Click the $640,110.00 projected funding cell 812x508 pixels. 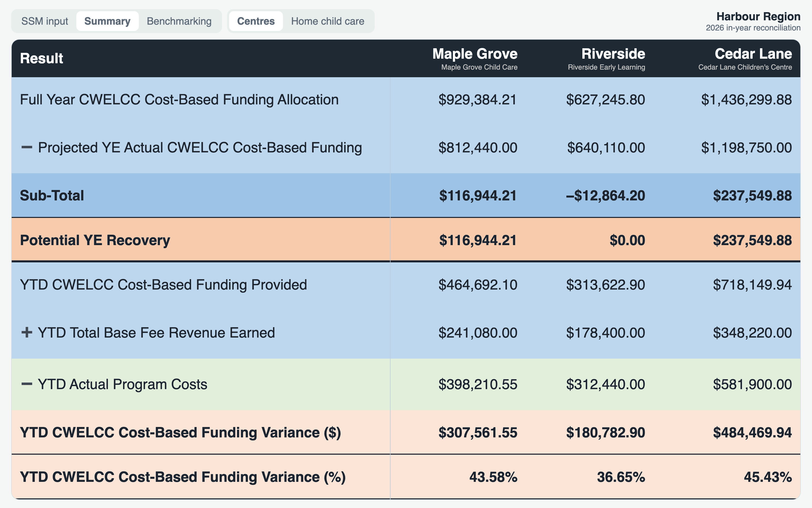pyautogui.click(x=606, y=148)
